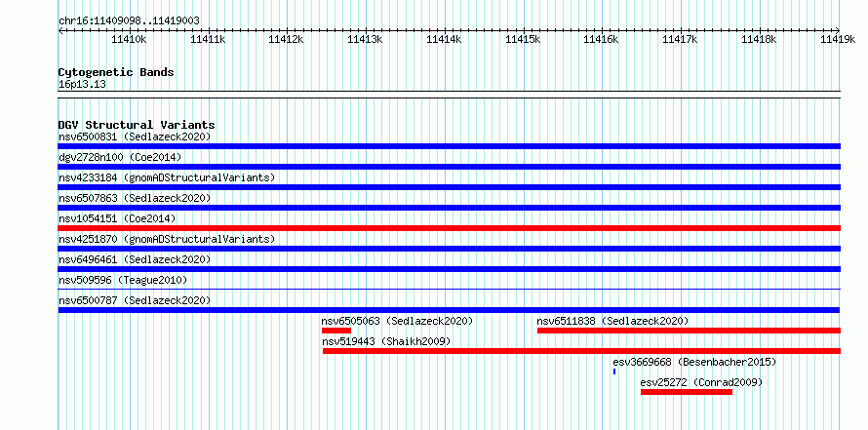Viewport: 868px width, 430px height.
Task: Open nsv6511838 (Sedlazeck2020) label
Action: click(x=612, y=321)
